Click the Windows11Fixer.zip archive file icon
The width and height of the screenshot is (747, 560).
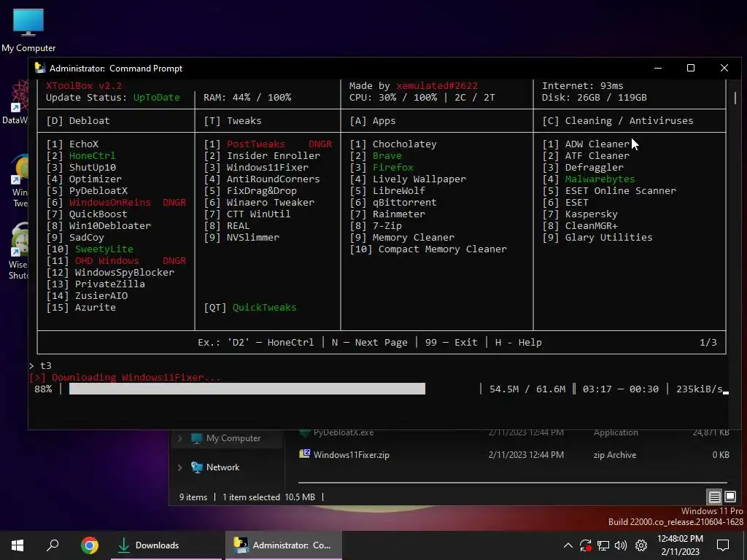tap(304, 454)
